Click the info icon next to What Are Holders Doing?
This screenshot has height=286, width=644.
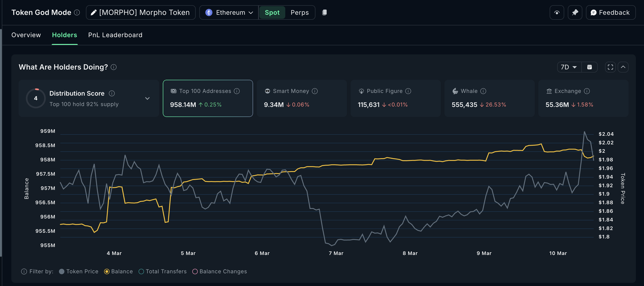click(x=114, y=67)
